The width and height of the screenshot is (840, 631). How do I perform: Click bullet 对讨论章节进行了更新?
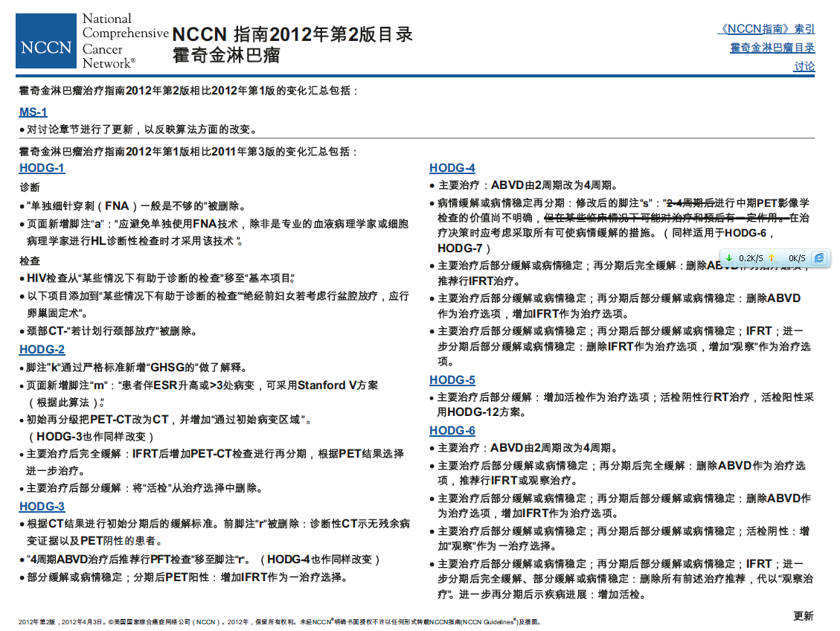(138, 129)
